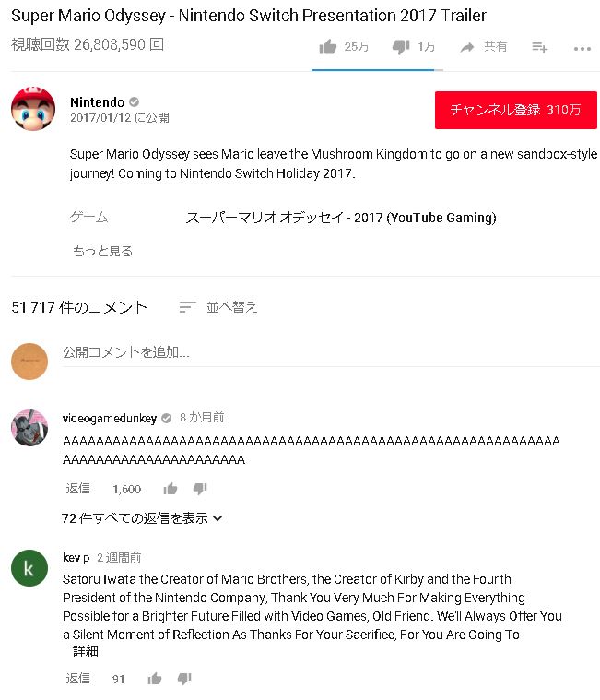Viewport: 600px width, 700px height.
Task: Expand all 72 replies to videogamedunkey
Action: [x=142, y=518]
